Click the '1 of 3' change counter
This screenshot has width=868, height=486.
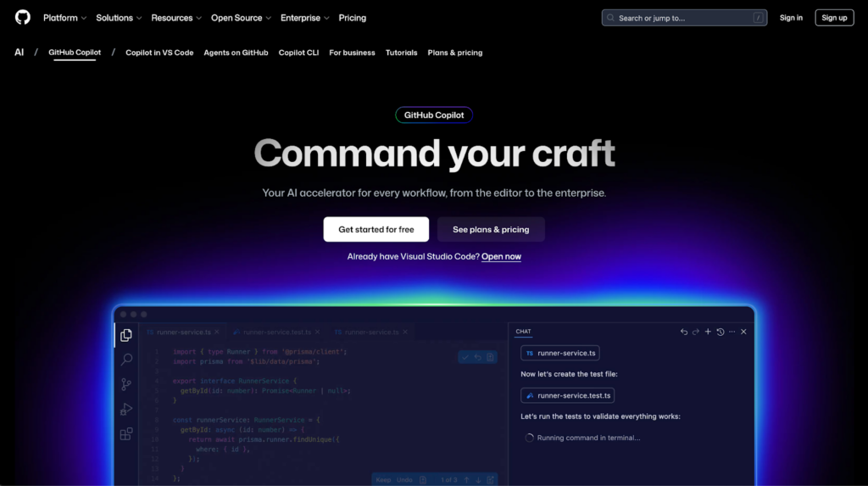coord(449,480)
